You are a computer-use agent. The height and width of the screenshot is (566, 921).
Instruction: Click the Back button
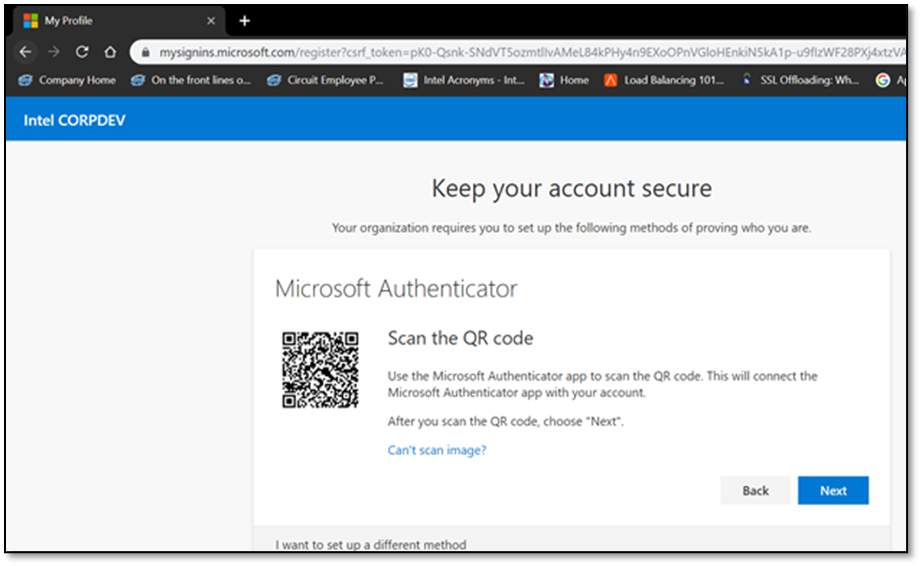[755, 491]
